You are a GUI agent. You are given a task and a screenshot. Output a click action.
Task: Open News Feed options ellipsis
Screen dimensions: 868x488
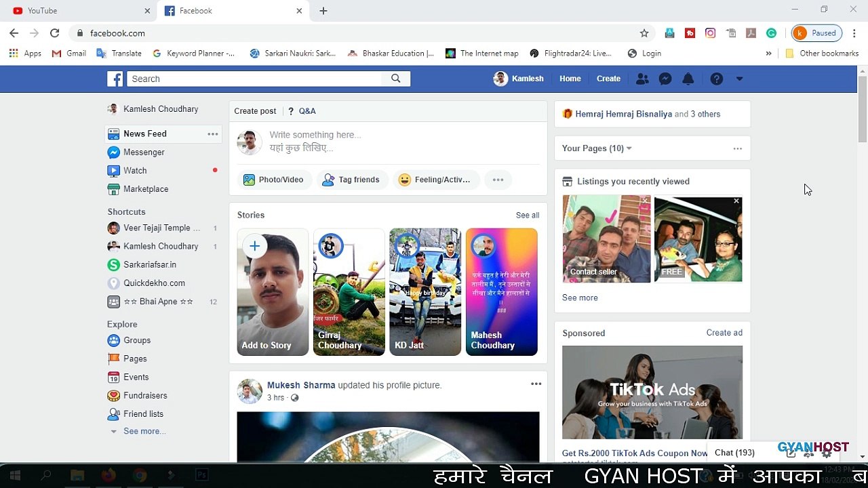tap(213, 134)
